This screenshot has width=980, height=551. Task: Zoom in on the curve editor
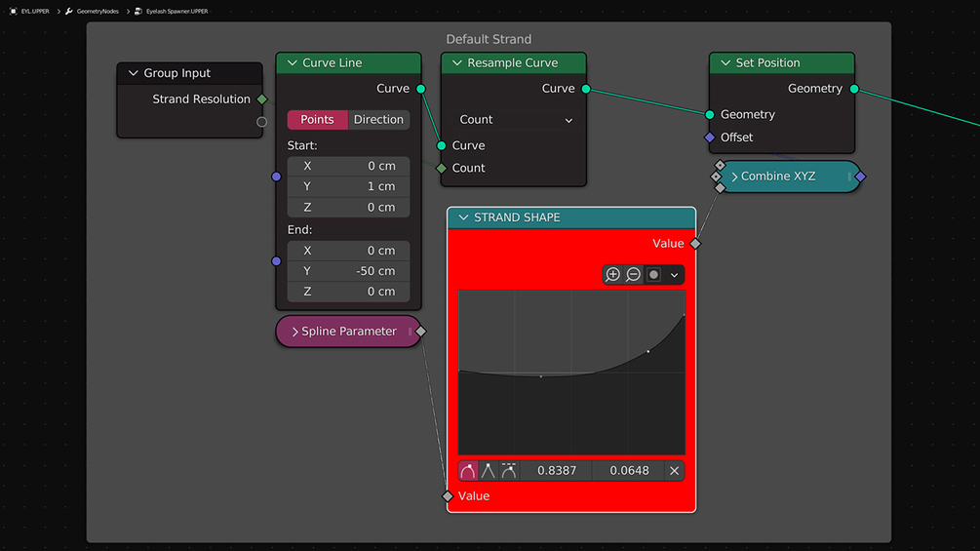[612, 275]
